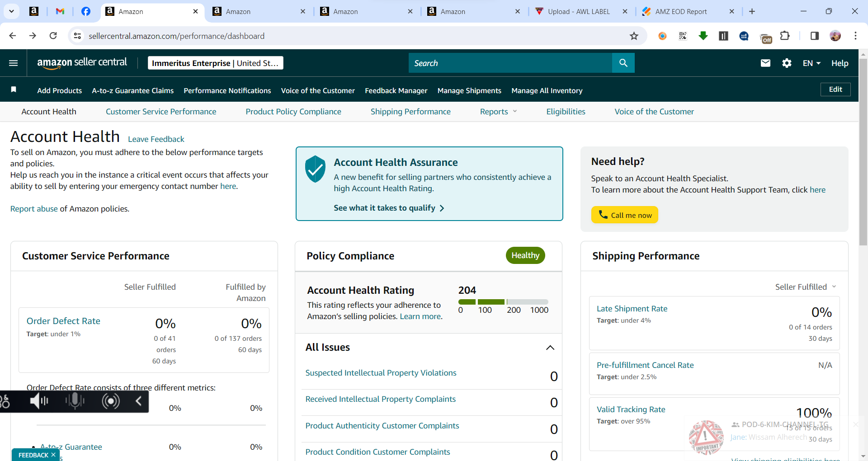Open the pinned Facebook tab
868x461 pixels.
point(86,11)
